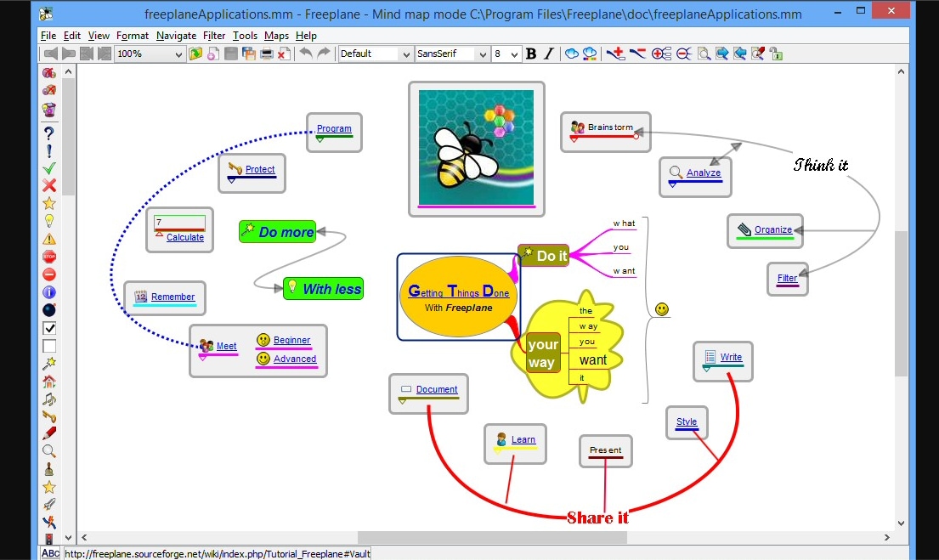Viewport: 939px width, 560px height.
Task: Open the Format menu
Action: tap(133, 36)
